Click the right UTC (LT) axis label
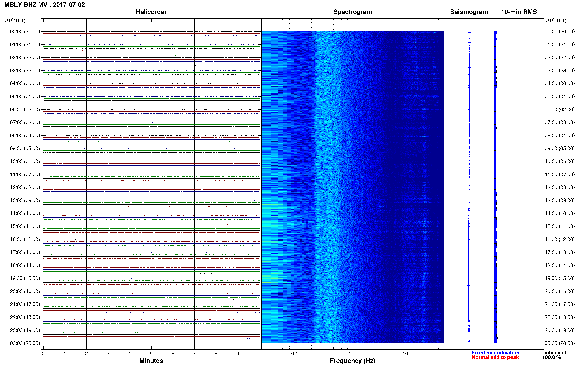 pyautogui.click(x=556, y=20)
